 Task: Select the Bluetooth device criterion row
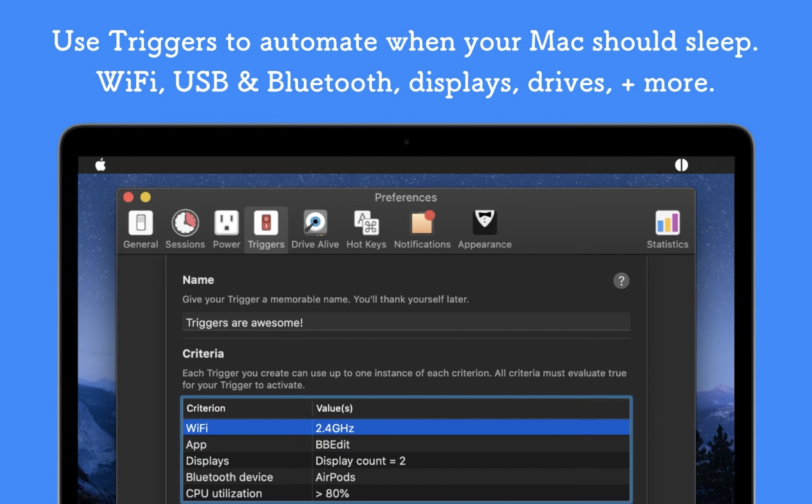tap(406, 477)
